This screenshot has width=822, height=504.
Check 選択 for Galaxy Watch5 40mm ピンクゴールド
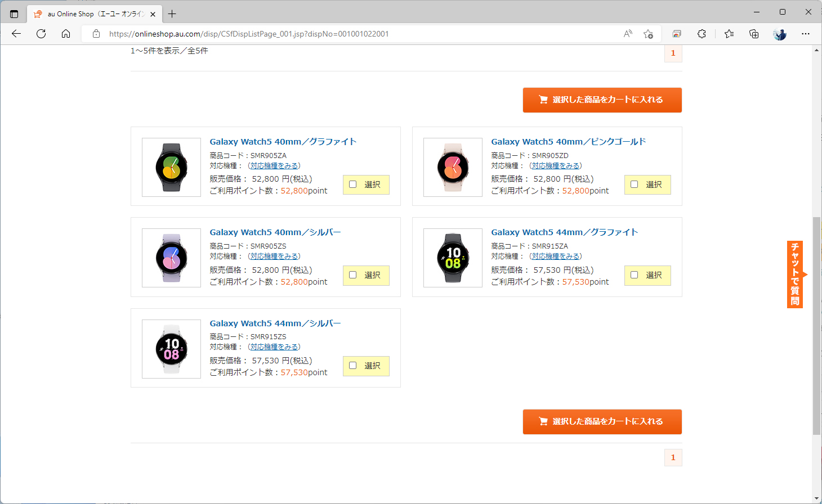(634, 184)
